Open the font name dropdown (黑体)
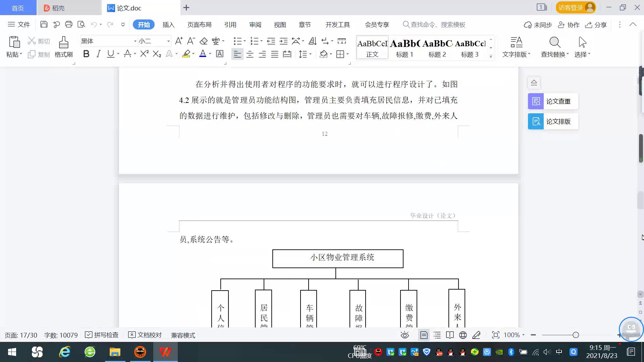The image size is (644, 362). 135,41
